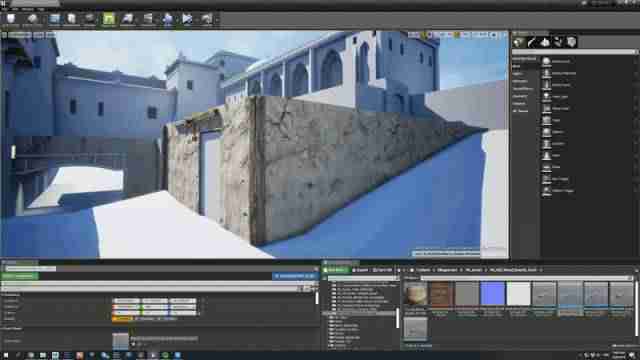Click the Static Mesh thumbnail in Details
Screen dimensions: 640x360
[120, 341]
